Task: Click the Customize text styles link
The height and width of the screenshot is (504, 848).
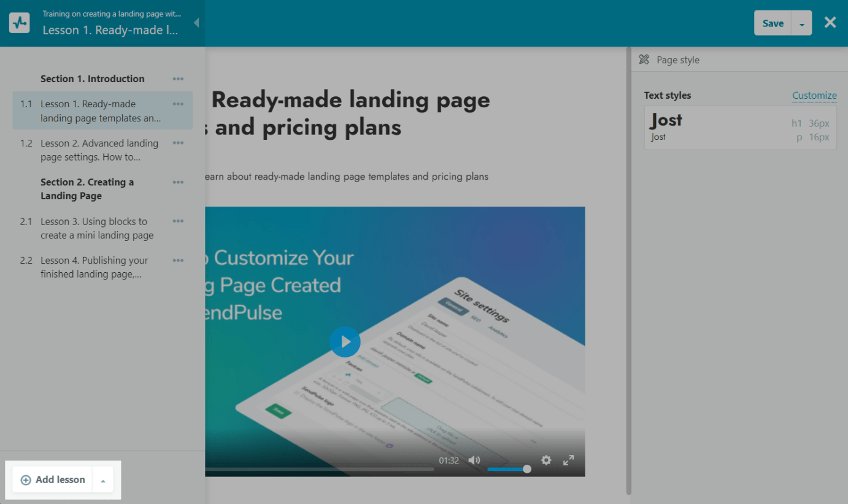Action: [x=814, y=96]
